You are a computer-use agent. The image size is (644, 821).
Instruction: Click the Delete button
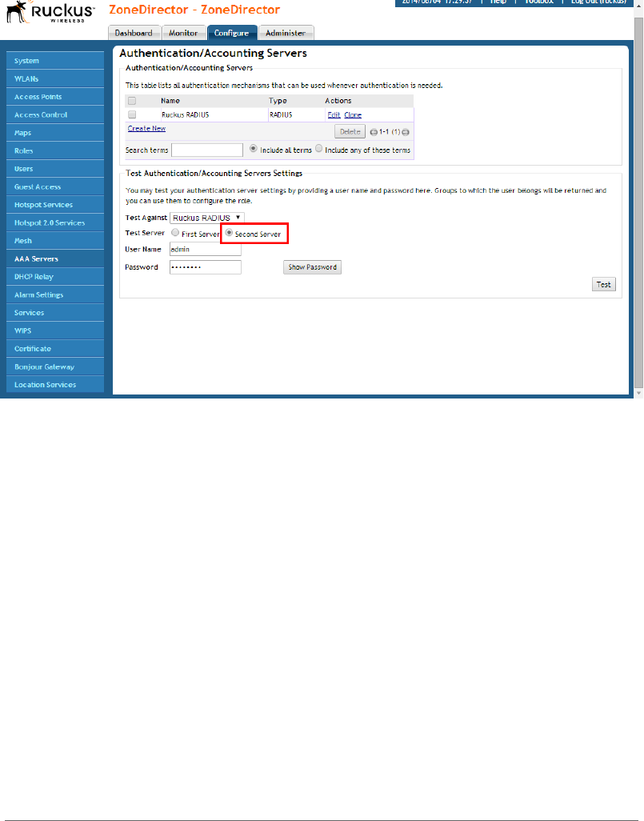pyautogui.click(x=350, y=132)
